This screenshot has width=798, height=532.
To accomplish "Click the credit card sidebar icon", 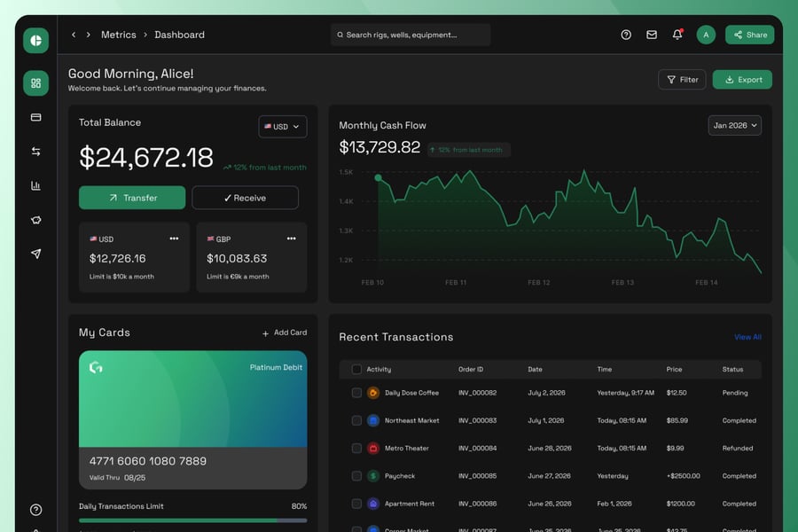I will click(x=35, y=117).
